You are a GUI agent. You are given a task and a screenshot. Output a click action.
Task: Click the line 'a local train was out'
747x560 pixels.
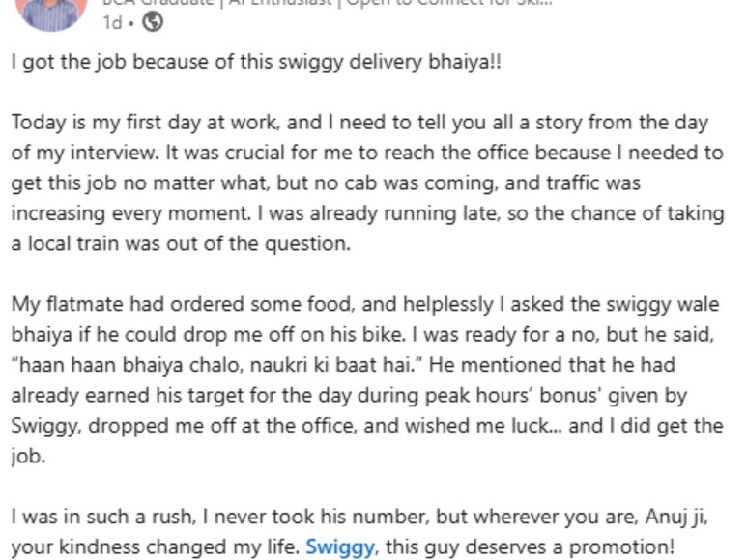(x=181, y=243)
